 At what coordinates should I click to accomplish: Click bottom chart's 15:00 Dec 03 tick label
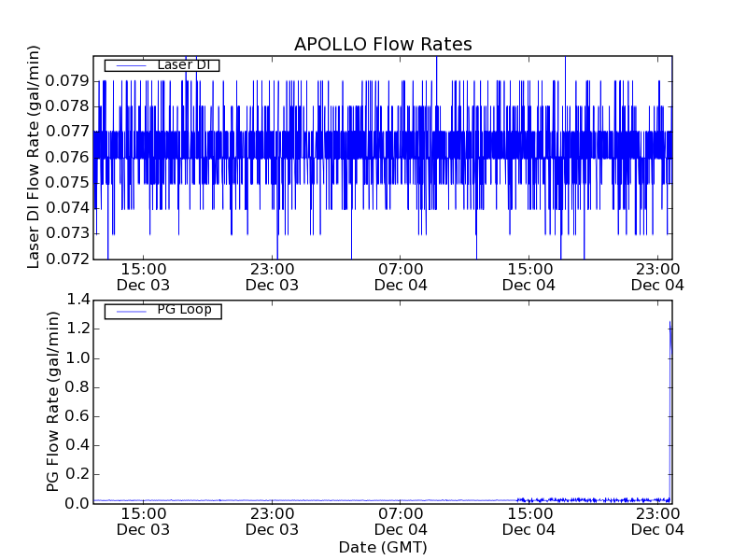[x=143, y=521]
